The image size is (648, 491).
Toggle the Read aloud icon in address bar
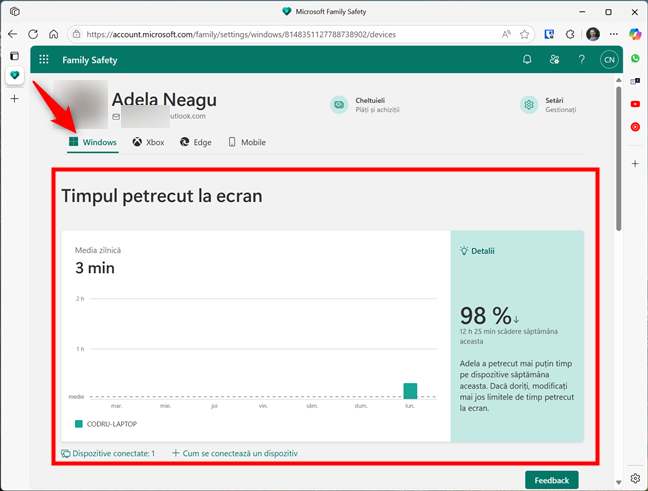[x=506, y=34]
